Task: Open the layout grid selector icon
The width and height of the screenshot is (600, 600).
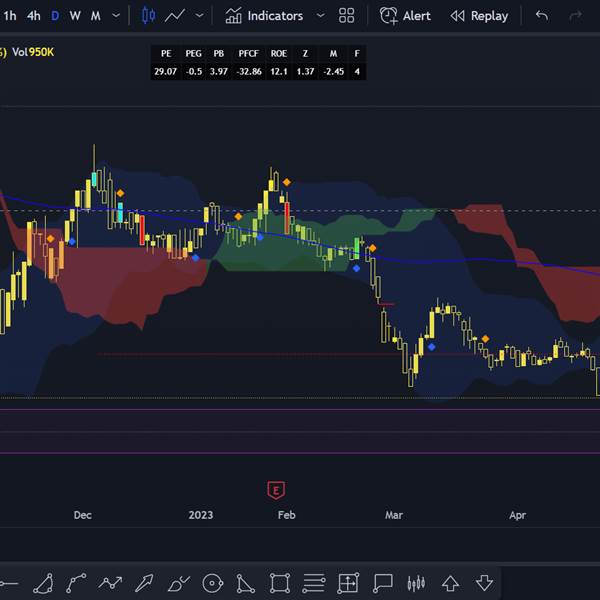Action: pos(346,16)
